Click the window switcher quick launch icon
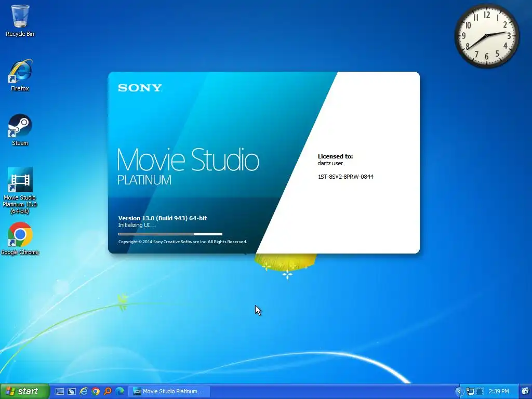 [72, 392]
